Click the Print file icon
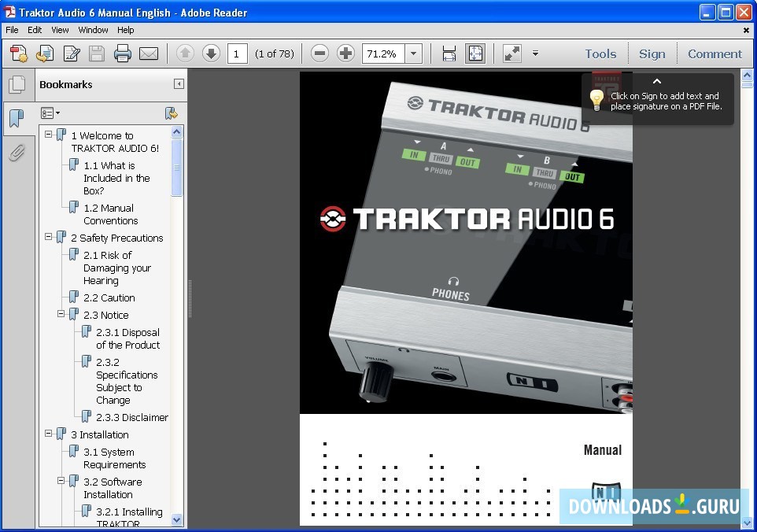The height and width of the screenshot is (532, 757). pos(122,54)
